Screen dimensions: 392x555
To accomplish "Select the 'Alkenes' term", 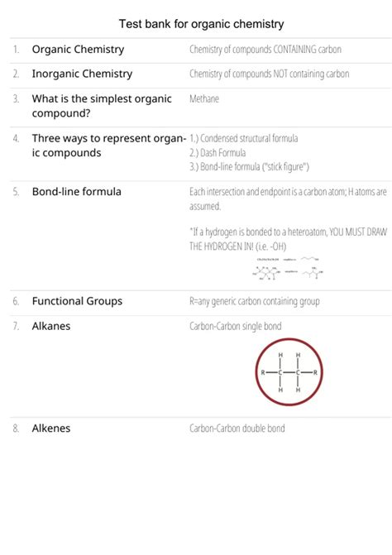I will (x=51, y=428).
